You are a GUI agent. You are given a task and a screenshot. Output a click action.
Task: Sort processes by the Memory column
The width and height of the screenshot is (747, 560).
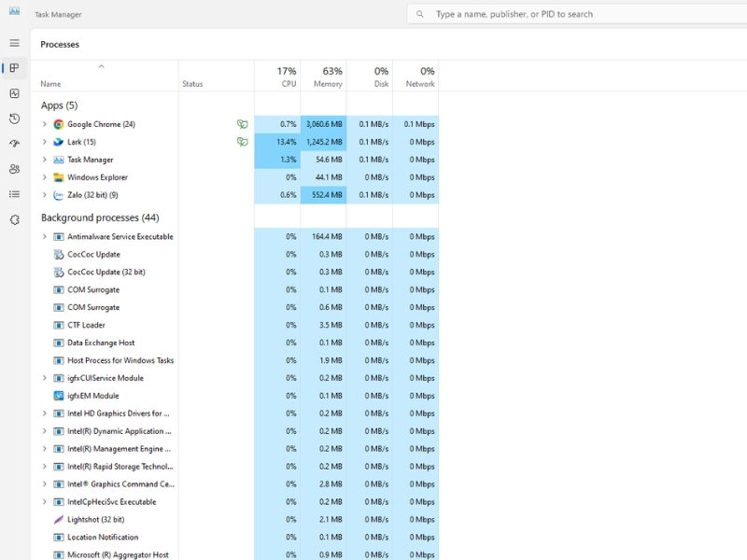328,77
